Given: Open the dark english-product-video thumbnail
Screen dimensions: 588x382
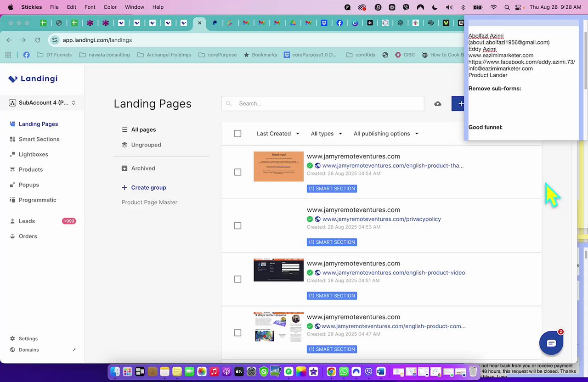Looking at the screenshot, I should pyautogui.click(x=278, y=270).
